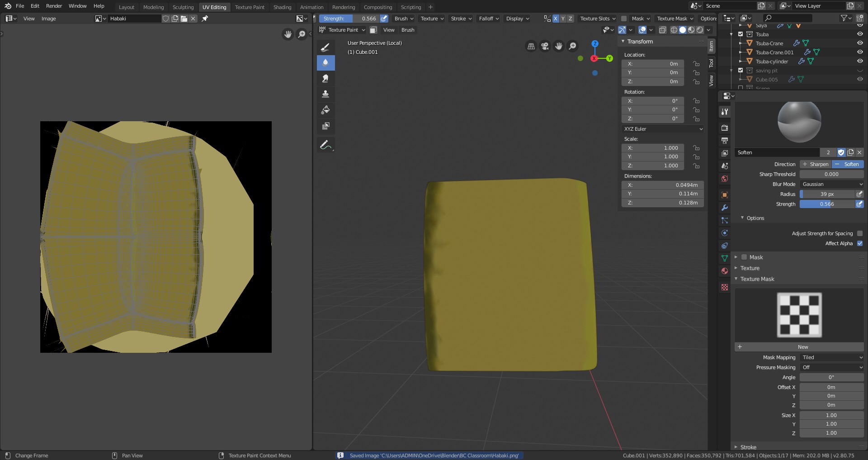Viewport: 868px width, 460px height.
Task: Click the pan hand icon in 3D viewport
Action: (559, 46)
